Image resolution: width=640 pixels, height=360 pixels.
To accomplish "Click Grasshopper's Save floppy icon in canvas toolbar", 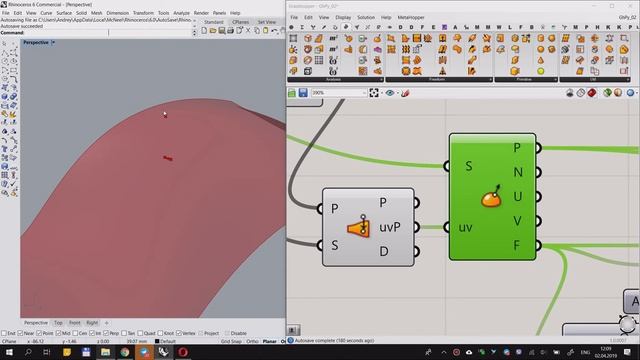I will pyautogui.click(x=303, y=93).
